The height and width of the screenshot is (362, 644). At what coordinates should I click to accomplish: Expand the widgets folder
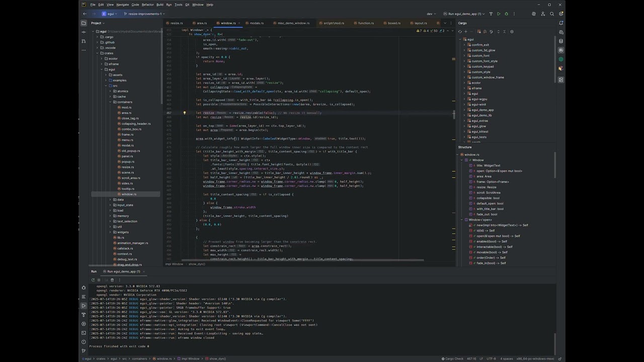(x=110, y=232)
